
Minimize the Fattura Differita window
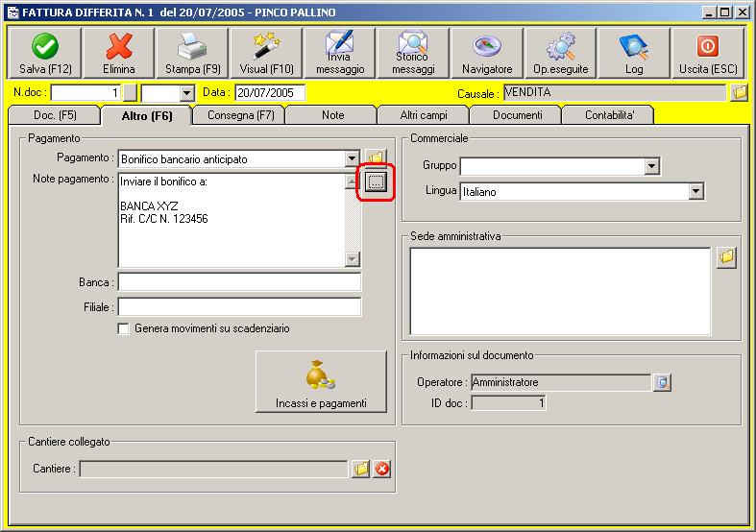point(709,12)
